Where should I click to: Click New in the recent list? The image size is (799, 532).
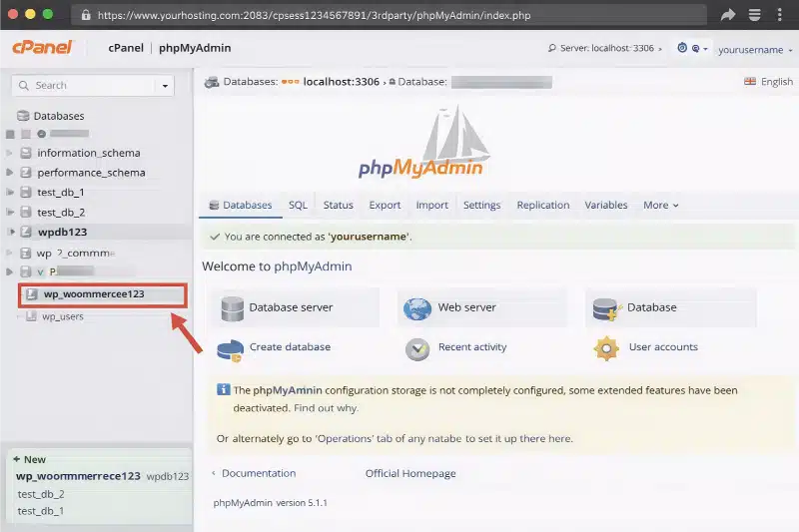[35, 459]
